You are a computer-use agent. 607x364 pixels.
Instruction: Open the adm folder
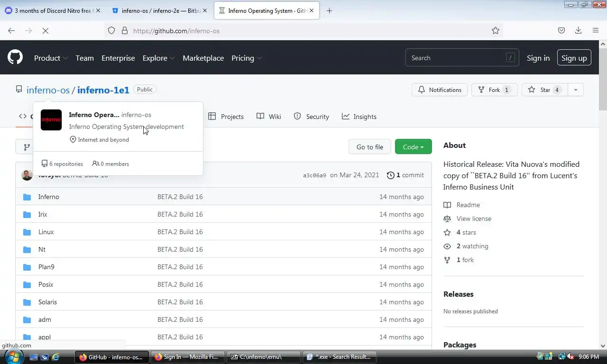(x=45, y=319)
